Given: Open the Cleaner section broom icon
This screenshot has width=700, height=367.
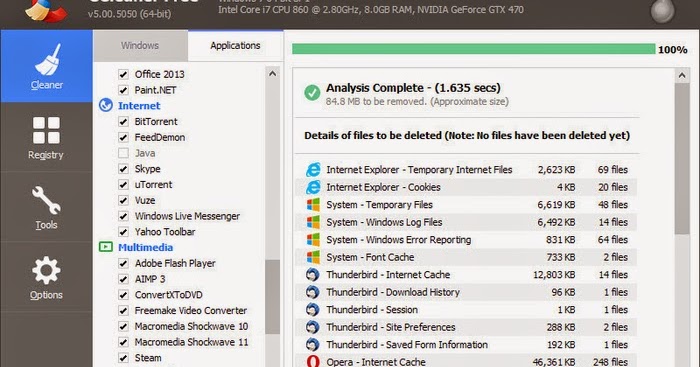Looking at the screenshot, I should 47,59.
